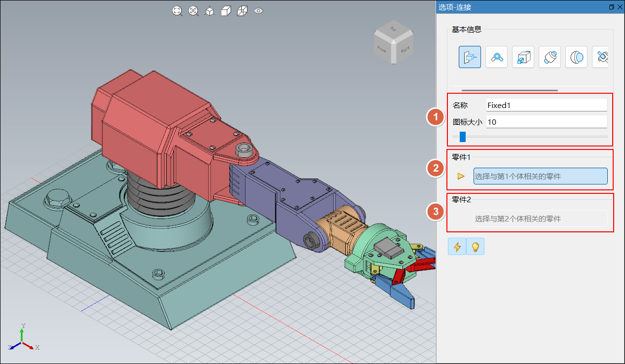Click the icon size slider handle
Viewport: 625px width, 364px height.
pyautogui.click(x=462, y=137)
